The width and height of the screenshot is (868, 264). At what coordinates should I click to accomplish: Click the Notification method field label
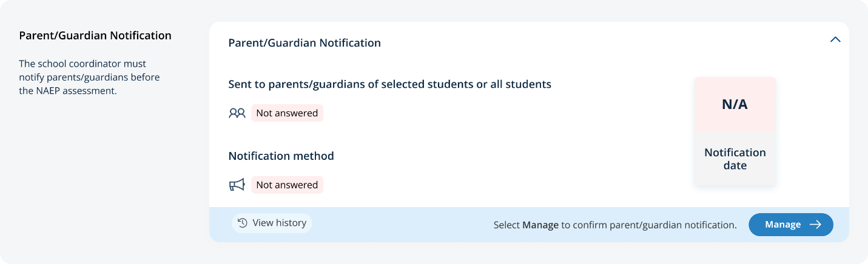tap(281, 156)
